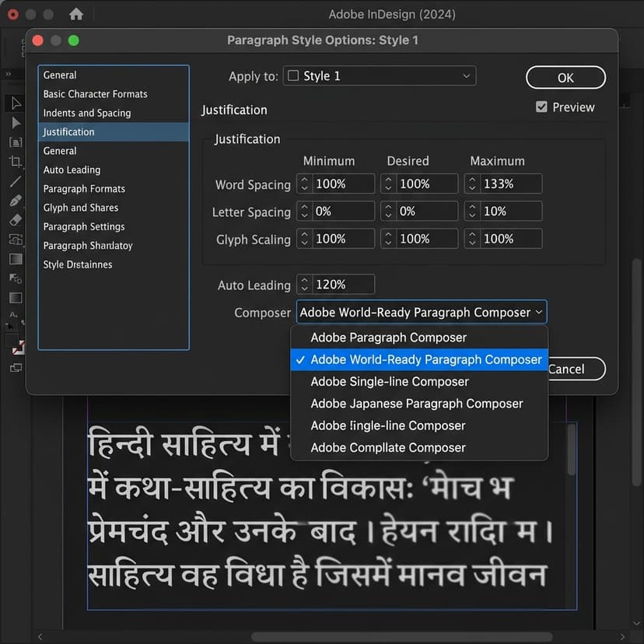This screenshot has height=644, width=644.
Task: Click the document horizontal scrollbar thumb
Action: [x=401, y=636]
